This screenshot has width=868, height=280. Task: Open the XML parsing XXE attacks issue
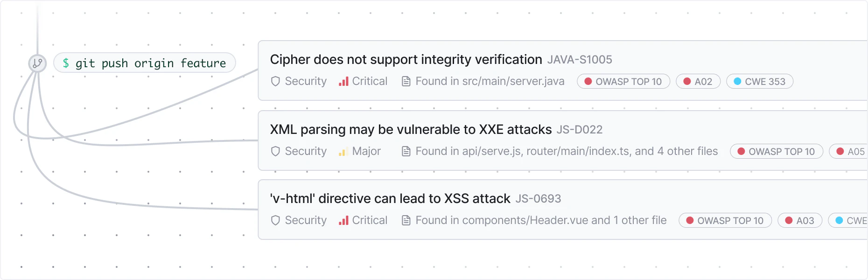tap(411, 129)
